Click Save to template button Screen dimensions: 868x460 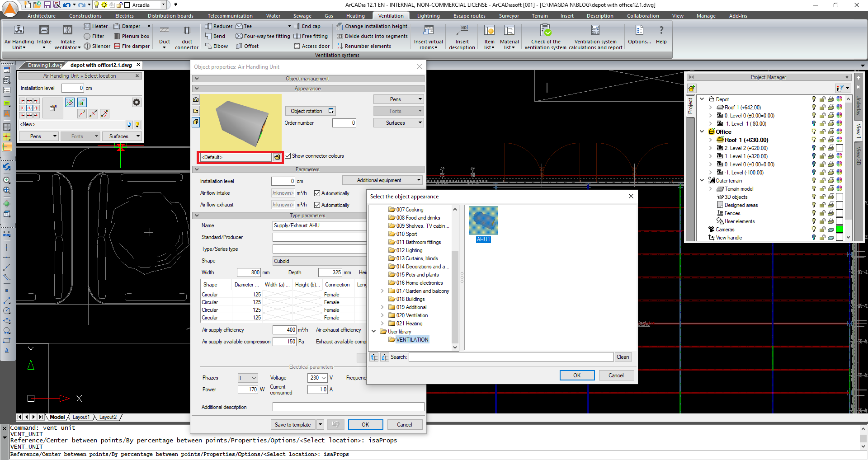(292, 425)
